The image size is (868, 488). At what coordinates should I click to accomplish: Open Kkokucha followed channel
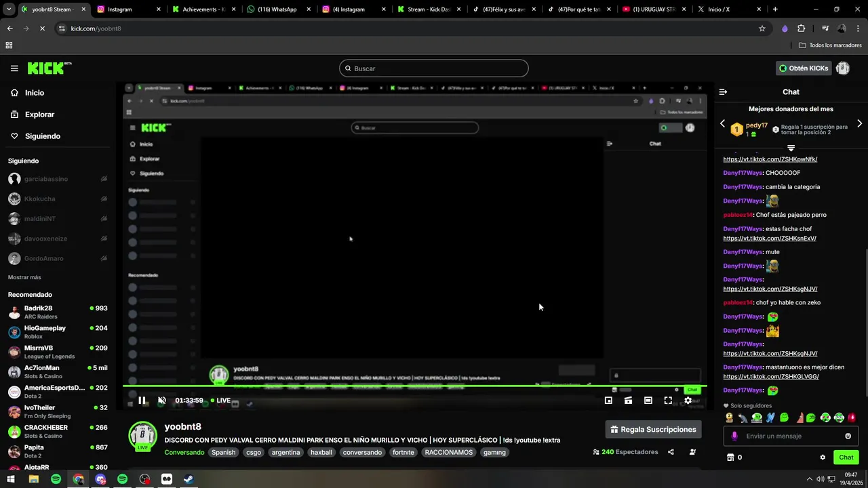(58, 199)
